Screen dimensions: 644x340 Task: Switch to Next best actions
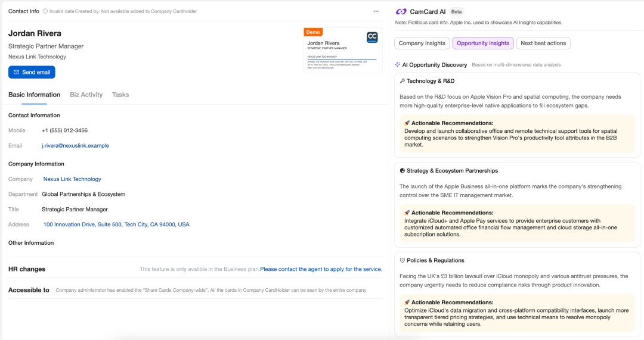pos(543,43)
